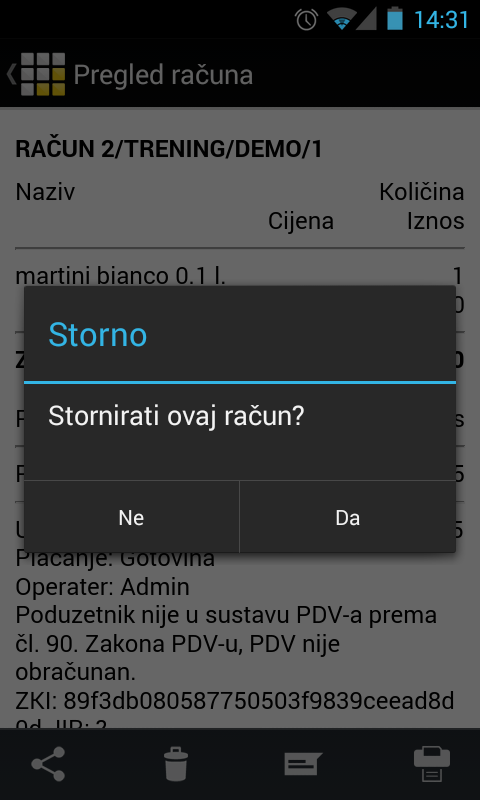Tap the Operater: Admin line
The height and width of the screenshot is (800, 480).
pyautogui.click(x=103, y=587)
